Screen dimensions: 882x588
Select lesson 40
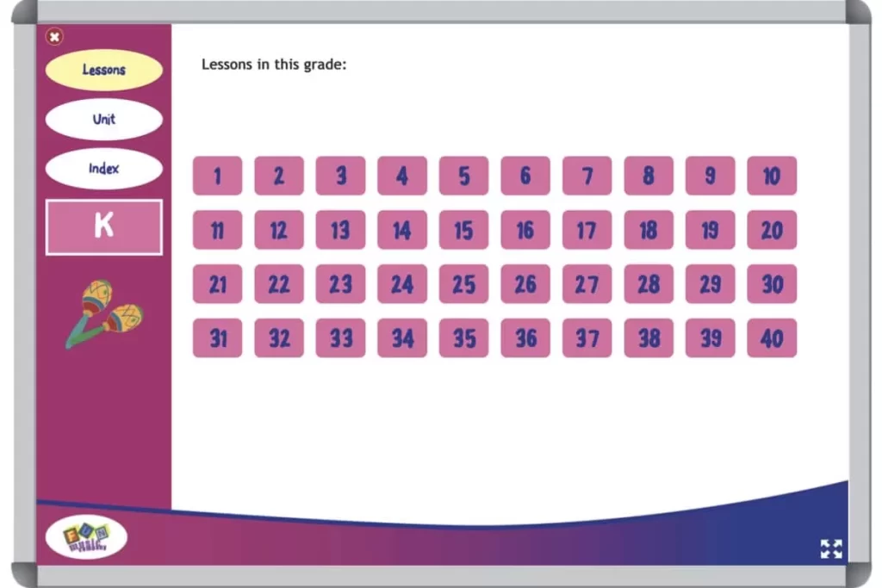(772, 337)
